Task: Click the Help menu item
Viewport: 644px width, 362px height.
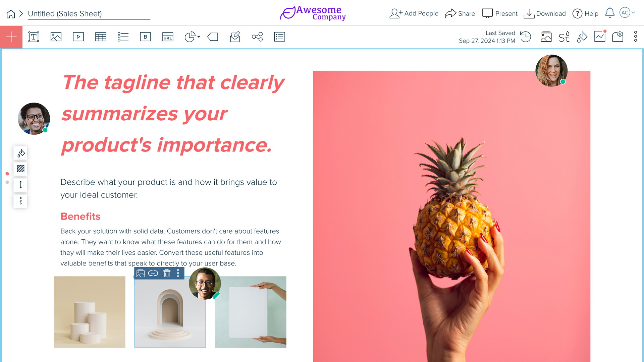Action: click(x=587, y=13)
